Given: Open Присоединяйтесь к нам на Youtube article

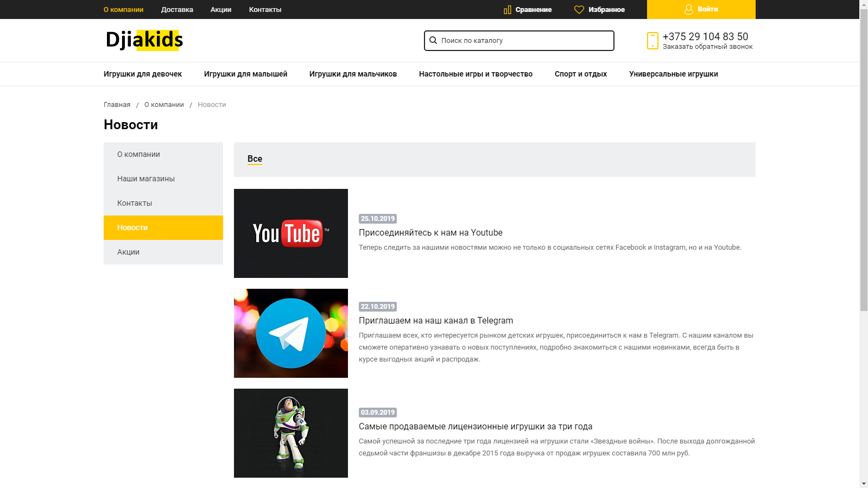Looking at the screenshot, I should tap(430, 233).
